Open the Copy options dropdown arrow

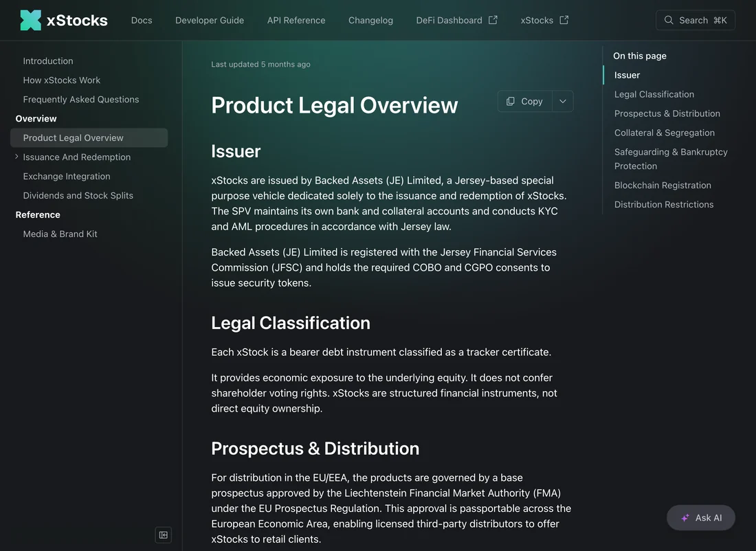click(x=563, y=101)
